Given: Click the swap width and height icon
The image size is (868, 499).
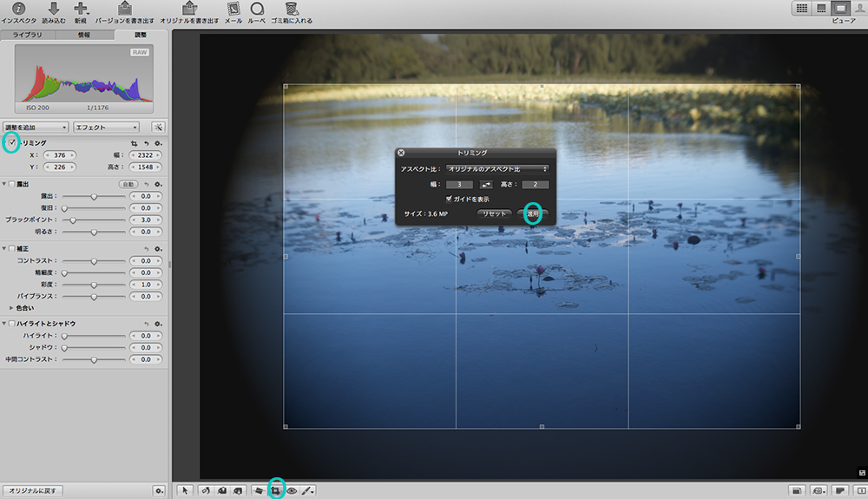Looking at the screenshot, I should pos(486,184).
